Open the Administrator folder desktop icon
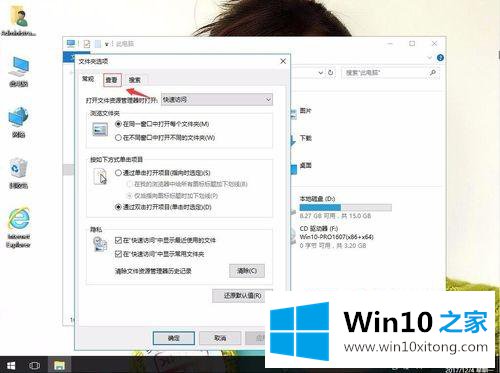The image size is (500, 373). click(19, 21)
